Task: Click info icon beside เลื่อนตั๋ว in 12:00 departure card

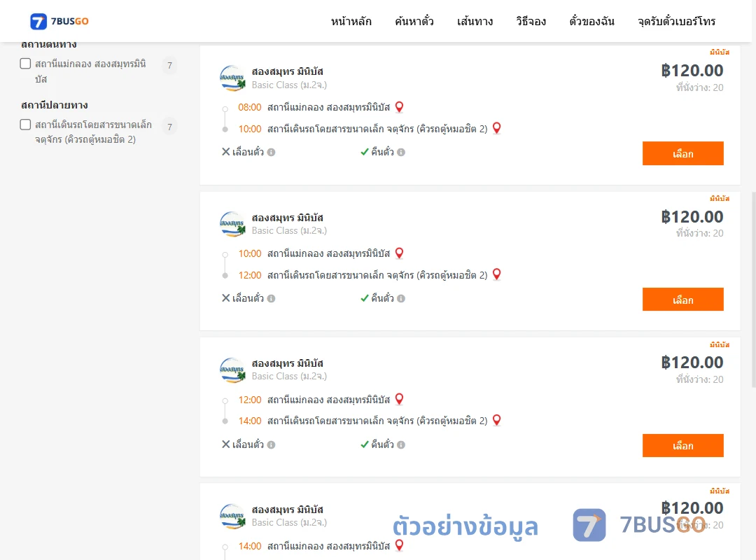Action: [272, 444]
